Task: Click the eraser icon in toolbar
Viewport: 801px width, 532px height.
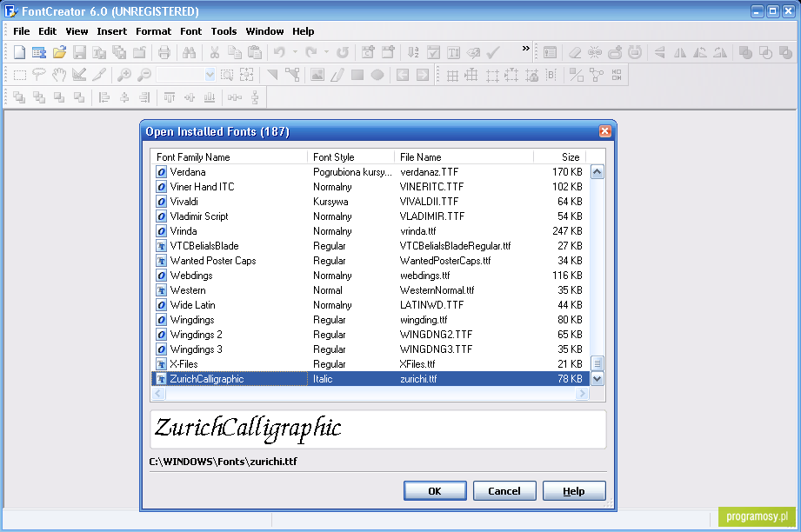Action: [x=575, y=52]
